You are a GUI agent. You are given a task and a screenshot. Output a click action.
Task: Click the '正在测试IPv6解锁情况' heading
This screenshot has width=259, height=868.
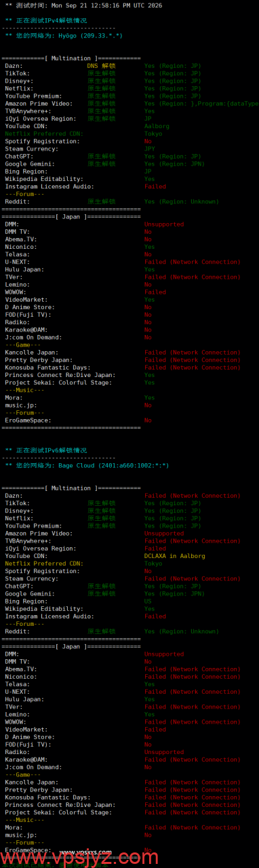[x=51, y=450]
